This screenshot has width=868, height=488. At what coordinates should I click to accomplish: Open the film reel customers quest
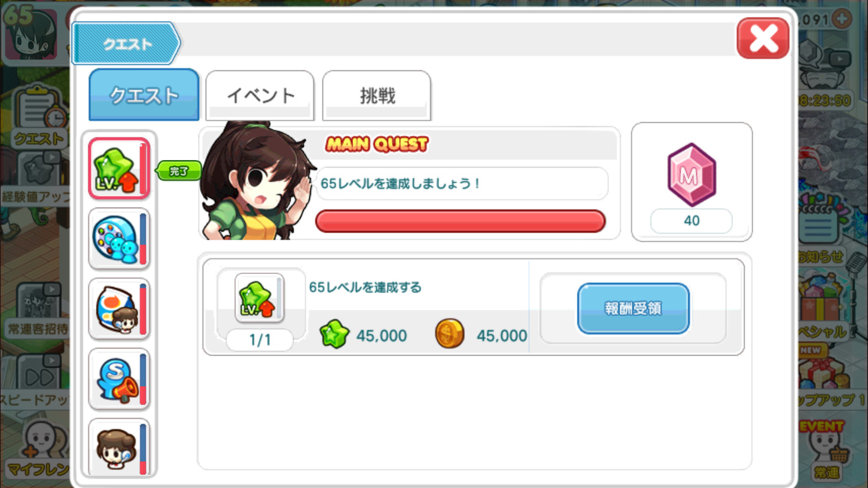click(x=119, y=239)
